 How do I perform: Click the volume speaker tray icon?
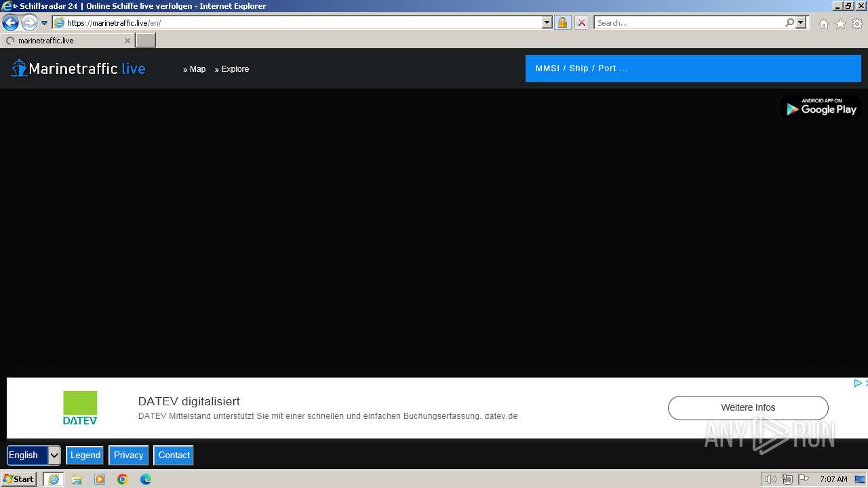771,479
